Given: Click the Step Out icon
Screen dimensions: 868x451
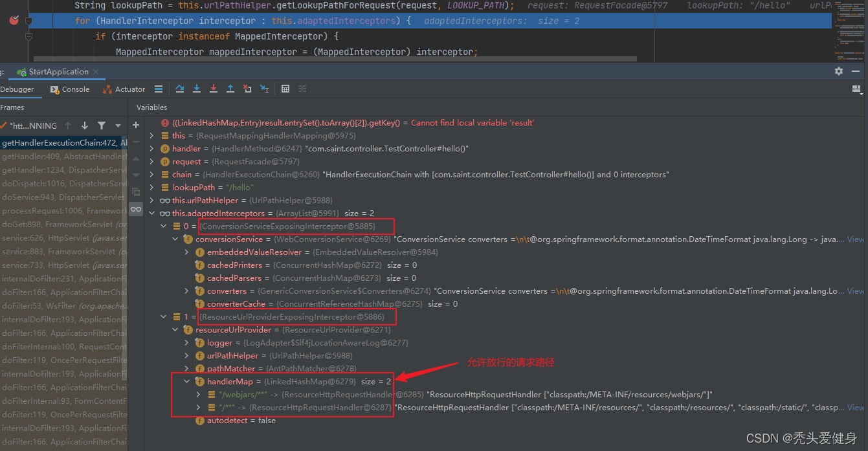Looking at the screenshot, I should (230, 89).
